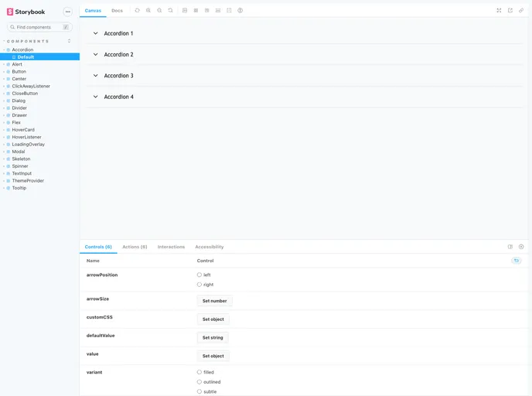Zoom out of the canvas
The width and height of the screenshot is (532, 396).
[159, 11]
